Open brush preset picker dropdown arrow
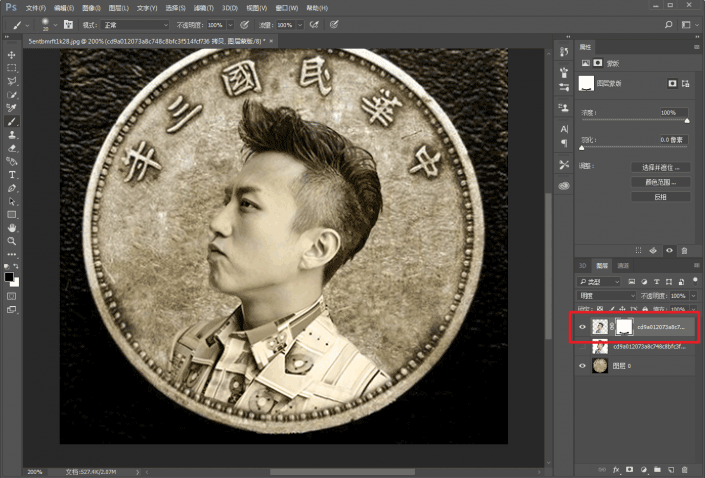This screenshot has width=705, height=478. [x=55, y=25]
